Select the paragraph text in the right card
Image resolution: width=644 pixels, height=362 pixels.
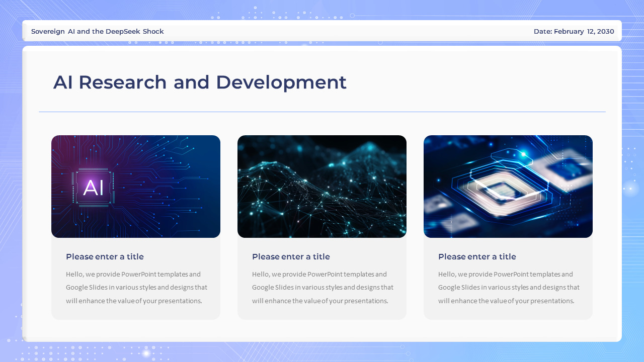click(x=508, y=287)
